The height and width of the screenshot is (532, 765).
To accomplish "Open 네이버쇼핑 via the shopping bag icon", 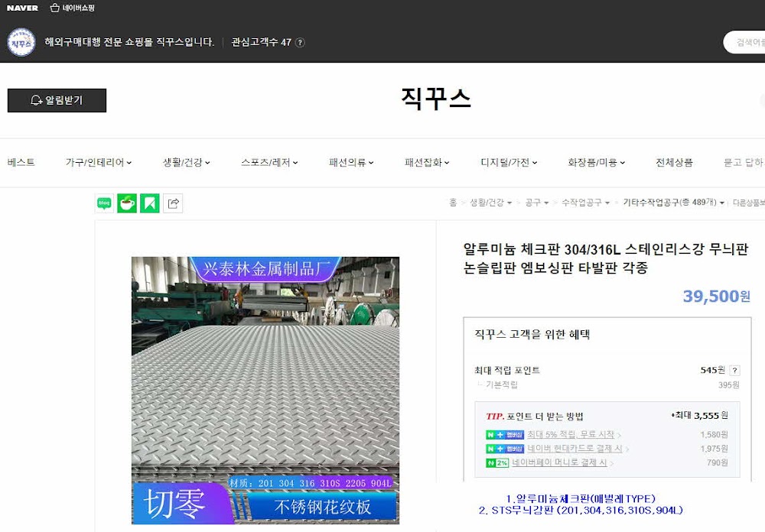I will click(x=72, y=8).
